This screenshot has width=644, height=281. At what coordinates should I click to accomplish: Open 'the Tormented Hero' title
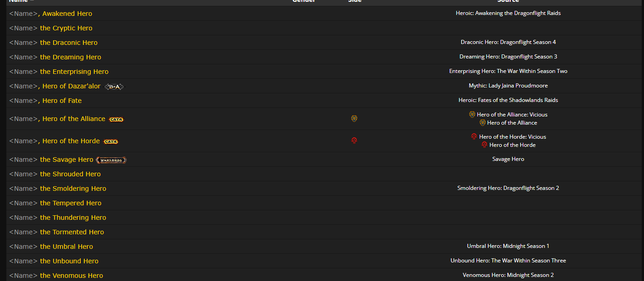pyautogui.click(x=72, y=232)
